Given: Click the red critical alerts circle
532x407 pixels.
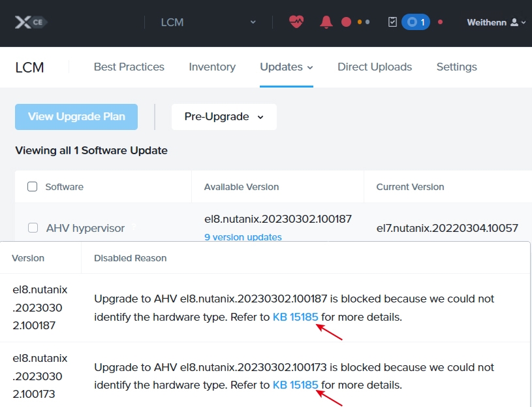Looking at the screenshot, I should (346, 22).
